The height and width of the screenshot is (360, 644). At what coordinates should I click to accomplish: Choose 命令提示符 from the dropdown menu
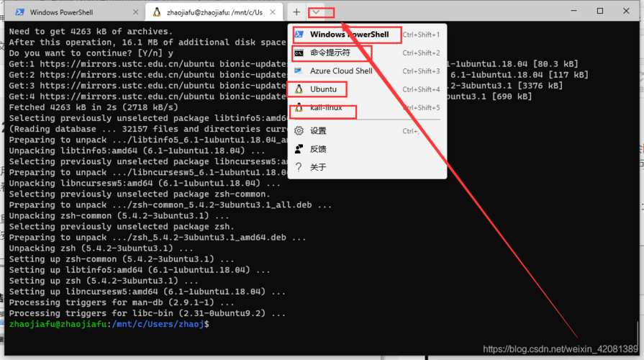point(367,53)
